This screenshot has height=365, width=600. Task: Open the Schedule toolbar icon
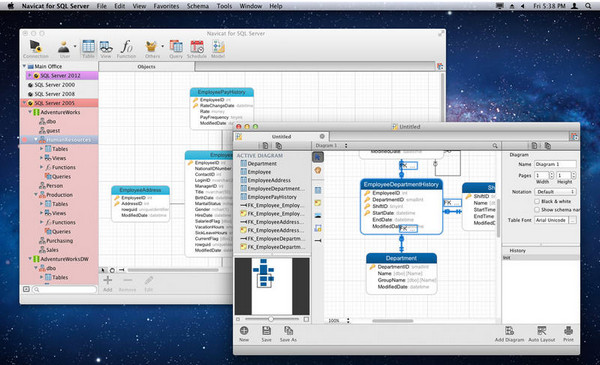pos(197,49)
